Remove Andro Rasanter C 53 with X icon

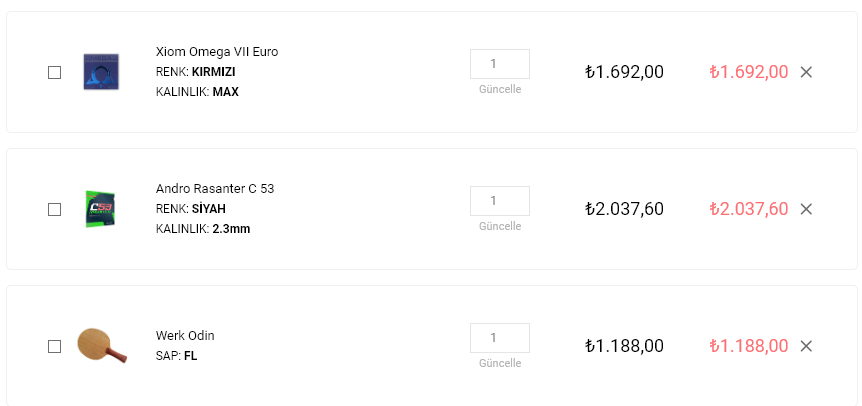click(x=806, y=209)
